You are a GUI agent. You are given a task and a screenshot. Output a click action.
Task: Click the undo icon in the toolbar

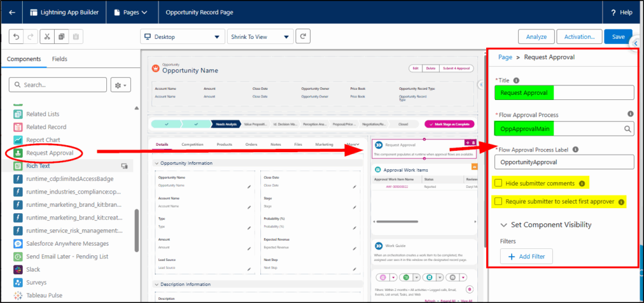coord(16,36)
